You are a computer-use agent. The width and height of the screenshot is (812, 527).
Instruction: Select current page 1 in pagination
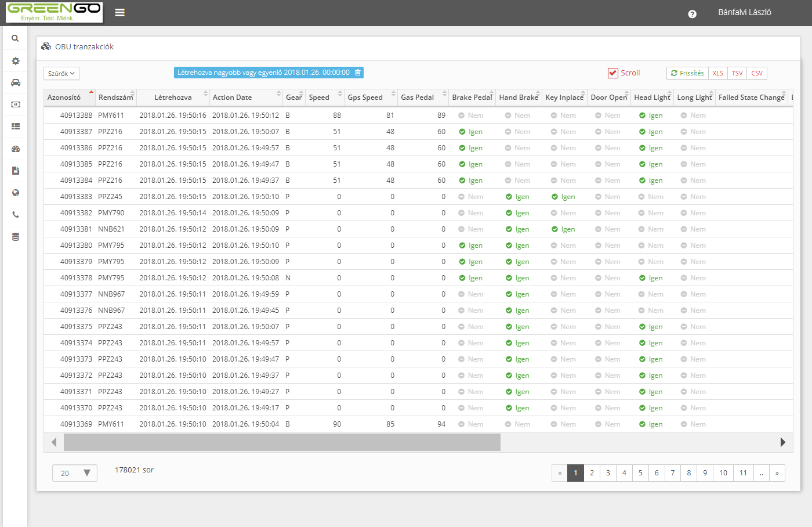(575, 473)
